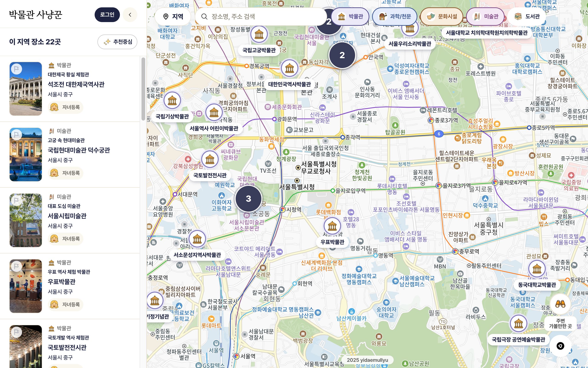Toggle the 미술관 filter chip
Viewport: 588px width, 368px height.
coord(485,17)
